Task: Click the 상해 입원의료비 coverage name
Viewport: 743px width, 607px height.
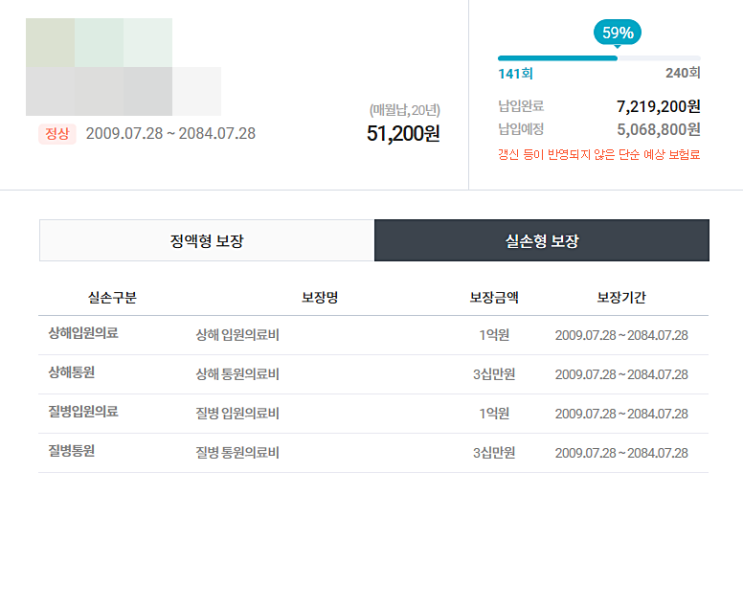Action: click(237, 335)
